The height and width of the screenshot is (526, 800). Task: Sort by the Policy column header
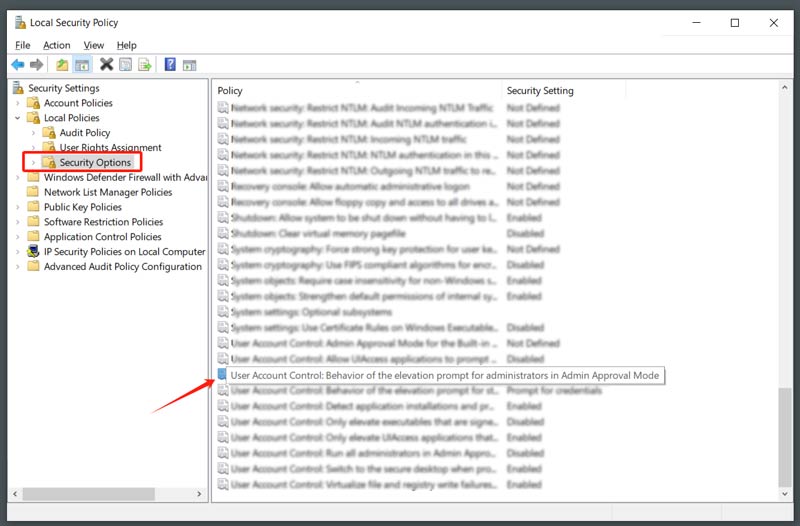(357, 90)
